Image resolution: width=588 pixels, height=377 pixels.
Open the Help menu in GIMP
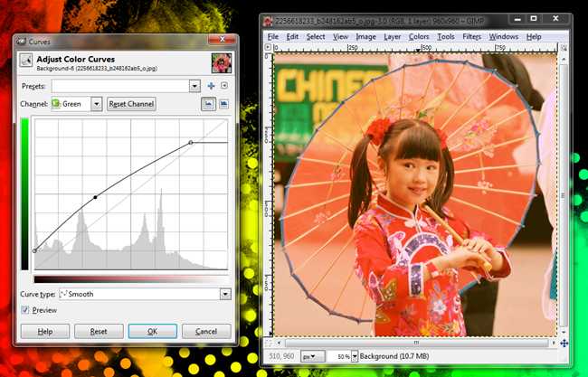tap(534, 37)
